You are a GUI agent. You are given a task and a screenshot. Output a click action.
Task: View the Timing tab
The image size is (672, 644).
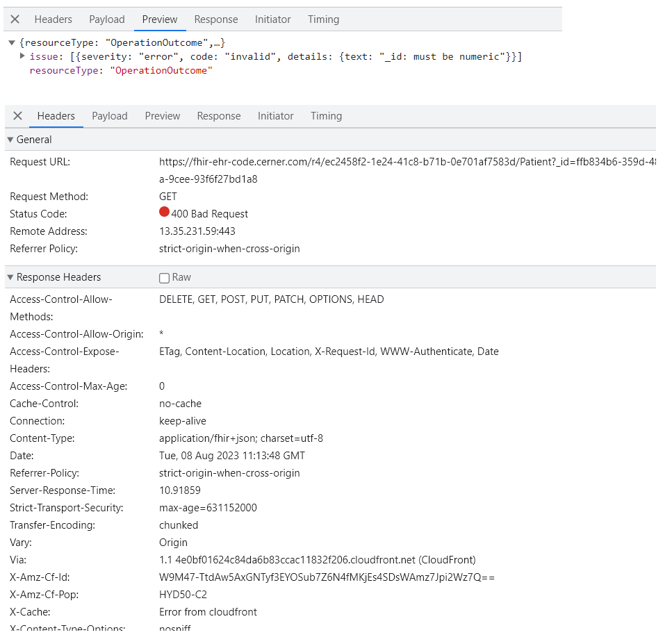323,19
